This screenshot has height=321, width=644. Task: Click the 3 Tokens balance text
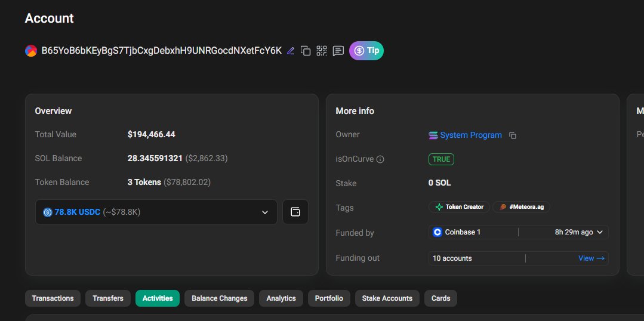pos(144,182)
